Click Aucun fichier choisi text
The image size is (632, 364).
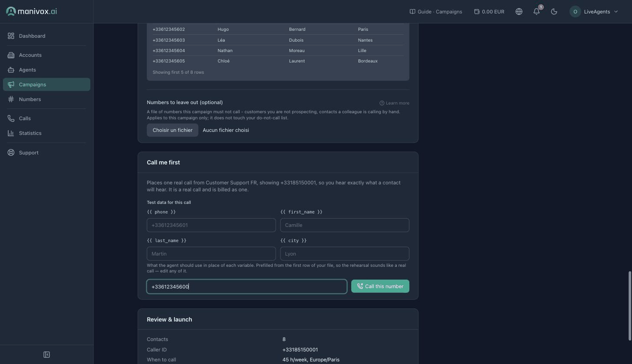click(x=226, y=130)
